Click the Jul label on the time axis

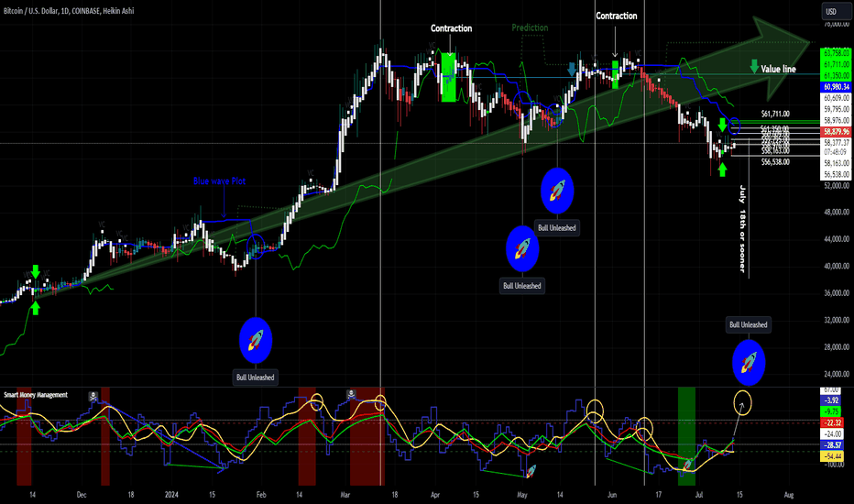click(x=699, y=495)
